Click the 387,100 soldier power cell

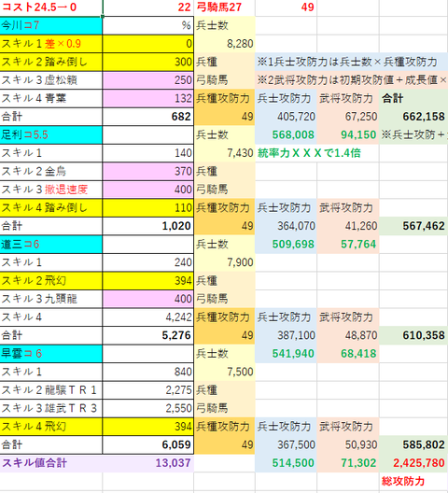[x=287, y=335]
